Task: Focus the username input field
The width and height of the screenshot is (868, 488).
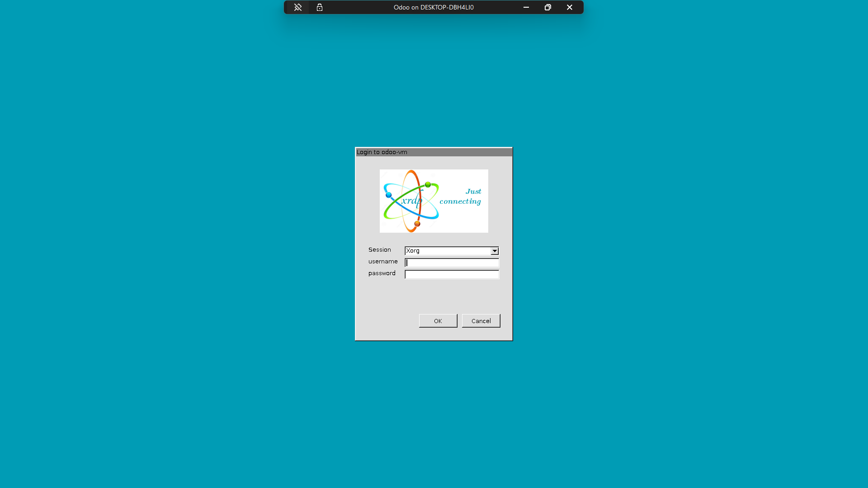Action: tap(452, 263)
